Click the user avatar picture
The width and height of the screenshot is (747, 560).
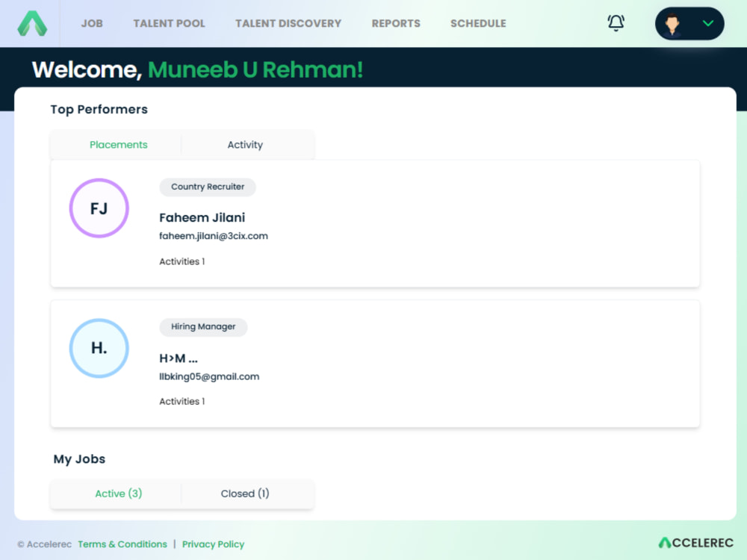pos(672,24)
